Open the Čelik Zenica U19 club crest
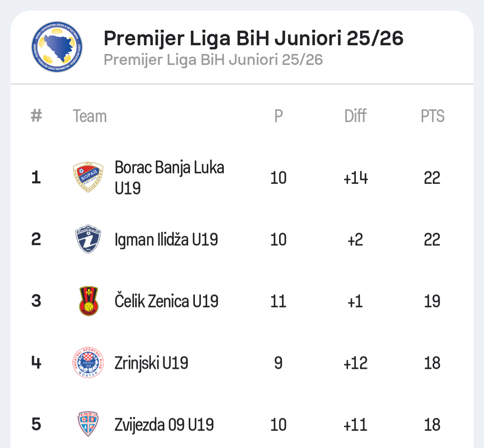The width and height of the screenshot is (484, 448). point(88,301)
